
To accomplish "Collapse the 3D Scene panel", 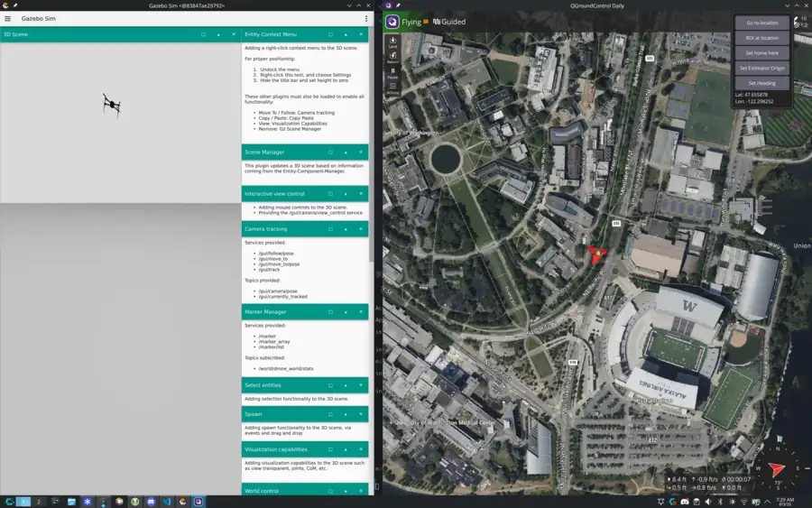I will (x=218, y=34).
